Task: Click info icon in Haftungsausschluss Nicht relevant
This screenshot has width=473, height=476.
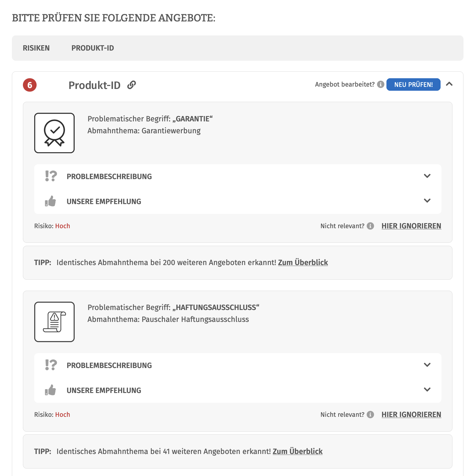Action: point(370,415)
